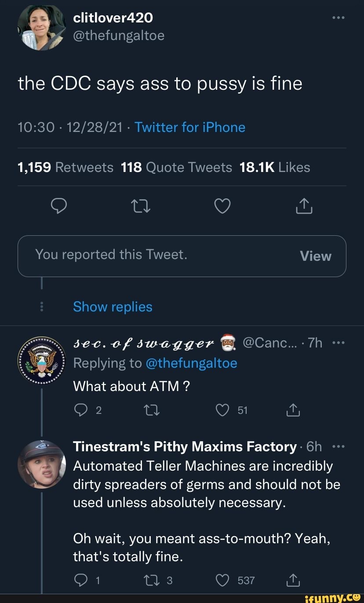
Task: Open more options on Tinestram reply
Action: click(338, 446)
